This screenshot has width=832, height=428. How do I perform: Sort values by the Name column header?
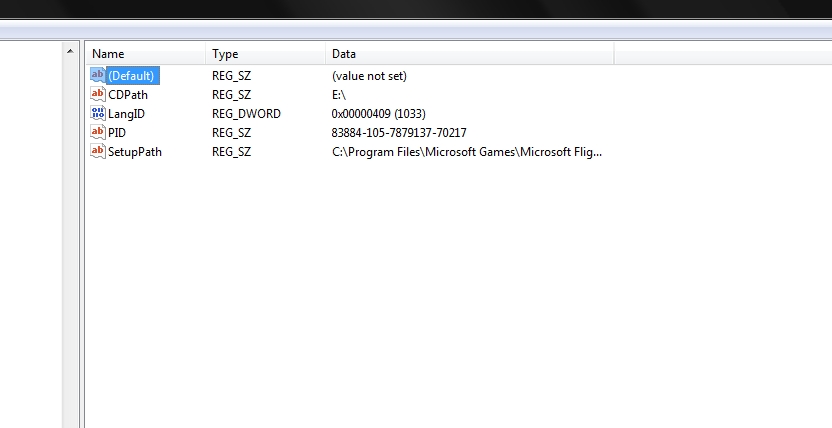point(145,54)
